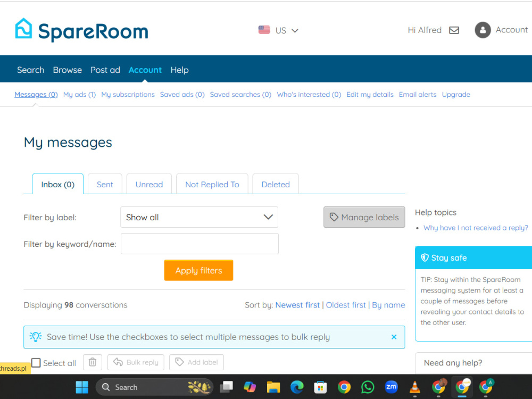Focus the Filter by keyword/name input field
This screenshot has width=532, height=399.
tap(199, 244)
